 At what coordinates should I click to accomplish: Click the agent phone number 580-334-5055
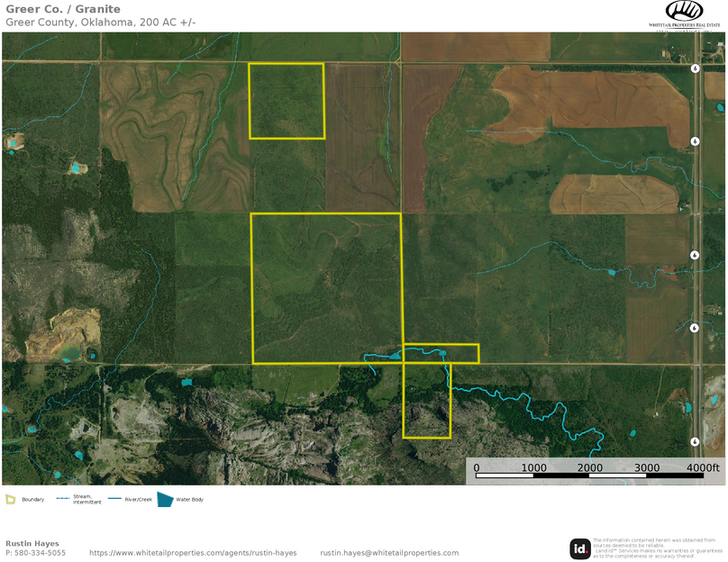(36, 553)
